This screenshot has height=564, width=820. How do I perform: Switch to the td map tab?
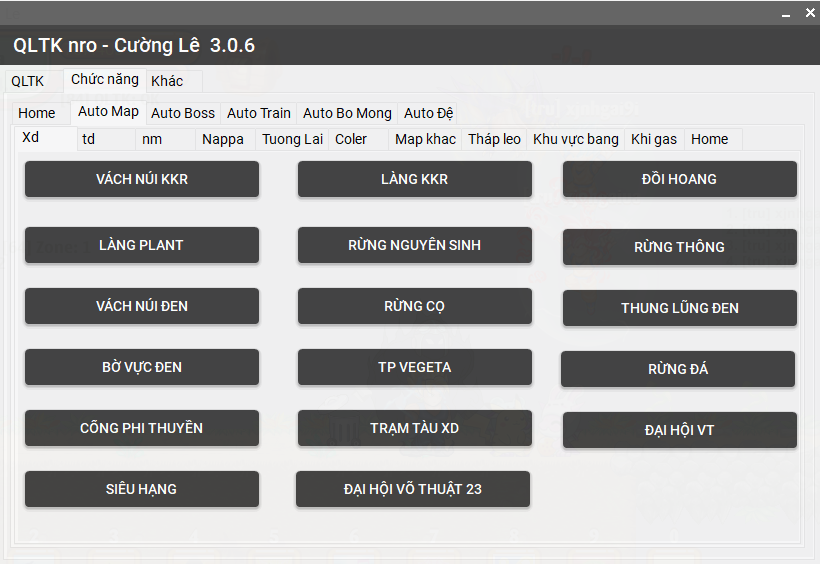[x=106, y=139]
